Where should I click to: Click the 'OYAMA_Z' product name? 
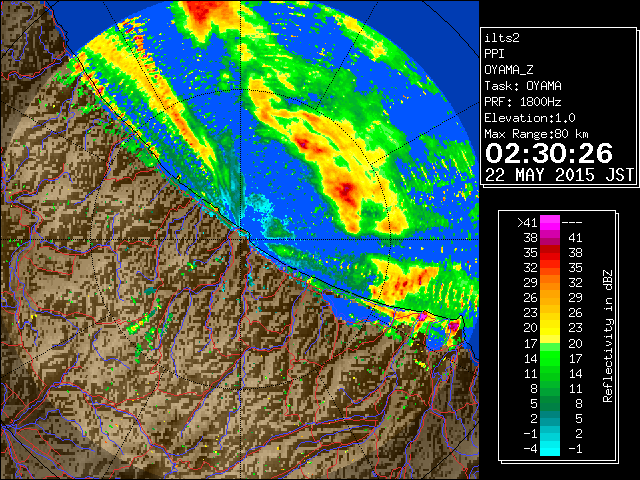coord(509,70)
